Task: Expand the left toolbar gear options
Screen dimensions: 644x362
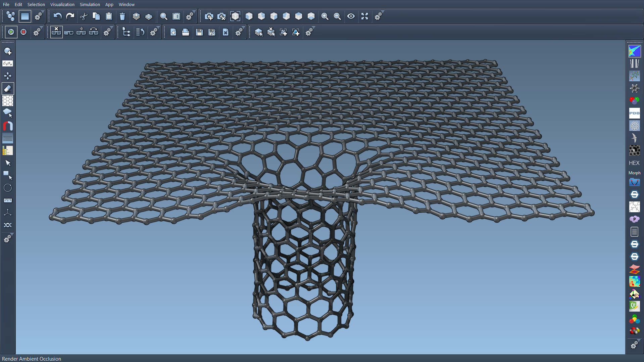Action: pos(8,239)
